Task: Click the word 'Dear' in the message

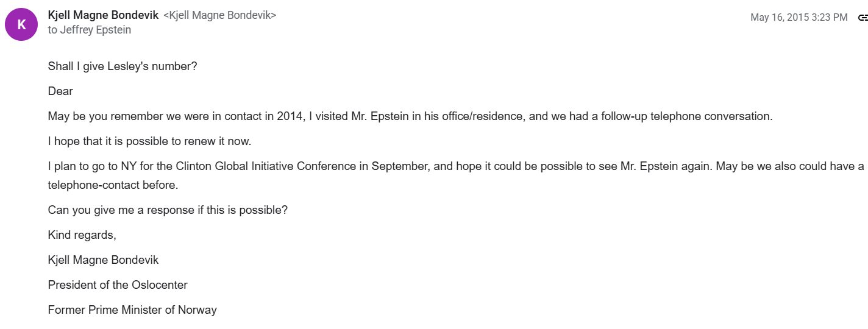Action: (x=60, y=91)
